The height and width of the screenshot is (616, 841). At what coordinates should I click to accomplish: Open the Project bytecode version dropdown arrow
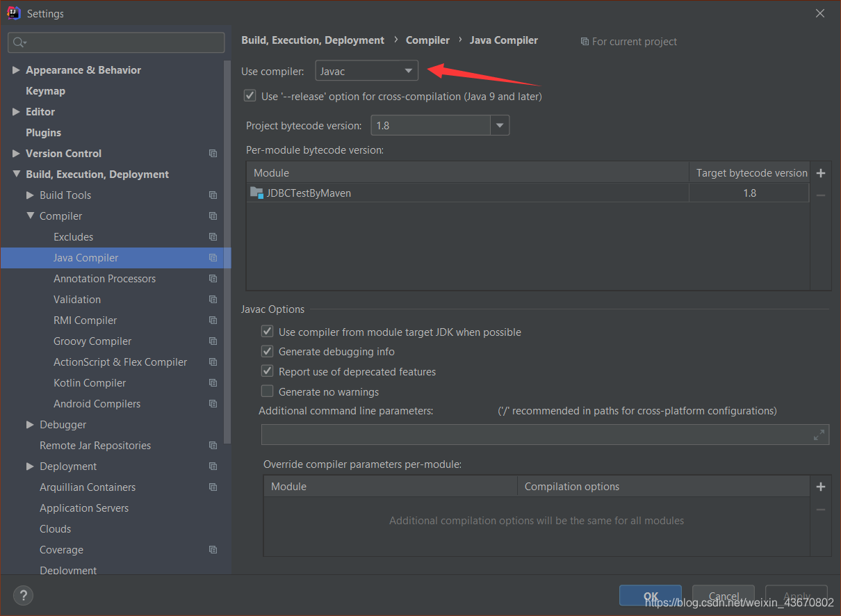pos(500,126)
